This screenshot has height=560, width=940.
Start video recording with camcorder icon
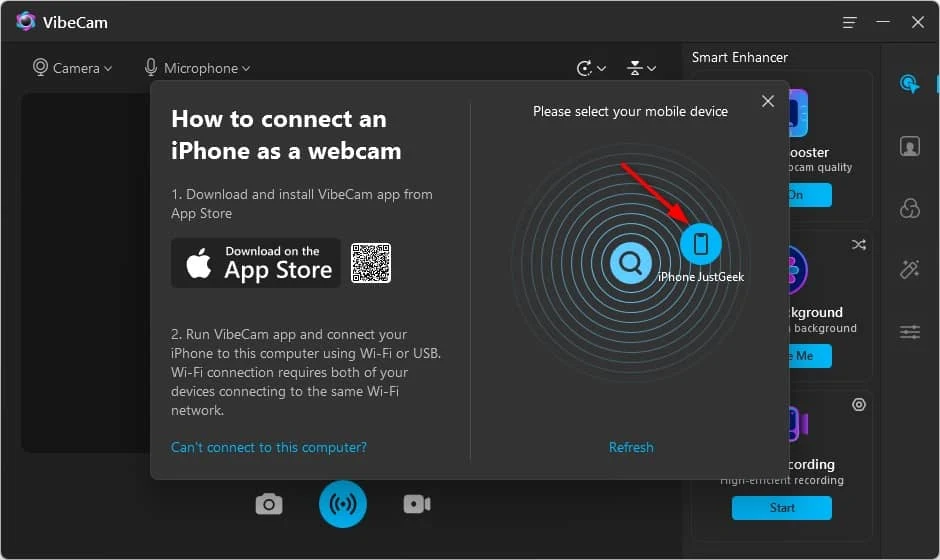(417, 504)
